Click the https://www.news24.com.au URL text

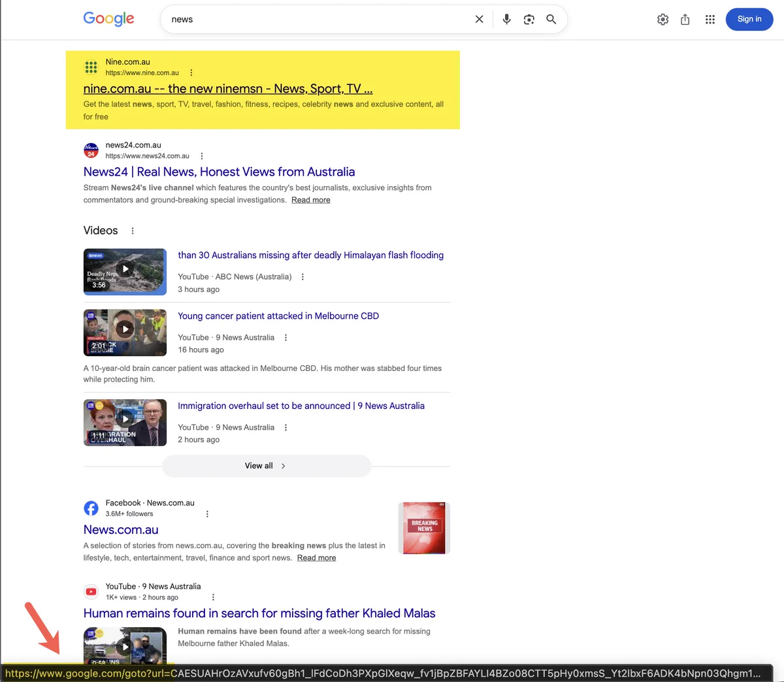[x=148, y=156]
